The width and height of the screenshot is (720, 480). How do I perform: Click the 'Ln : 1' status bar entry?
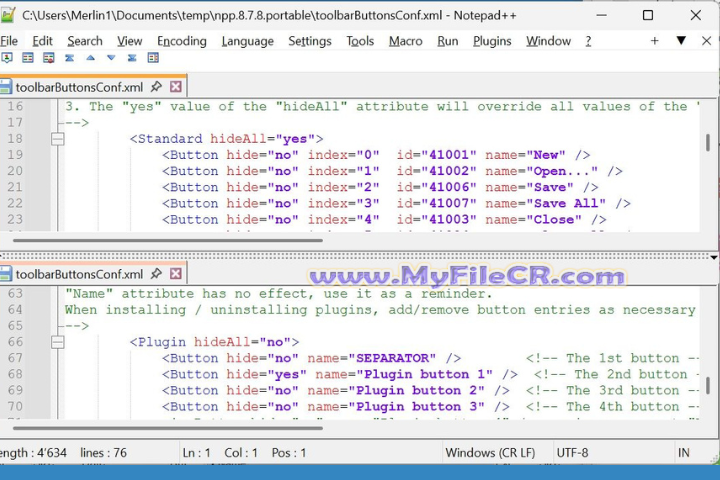[x=197, y=453]
